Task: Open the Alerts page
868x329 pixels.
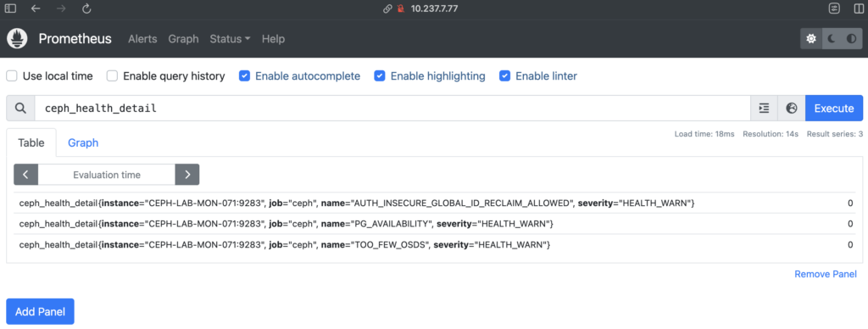Action: coord(142,39)
